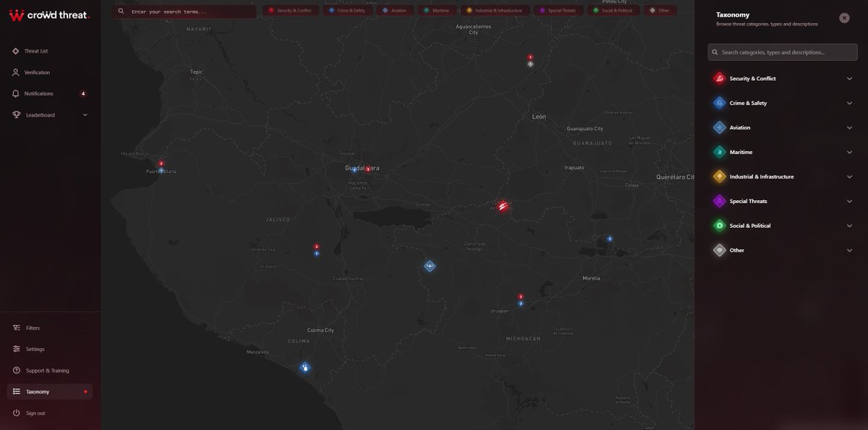The width and height of the screenshot is (868, 430).
Task: Toggle the Security & Conflict map filter
Action: [x=292, y=10]
